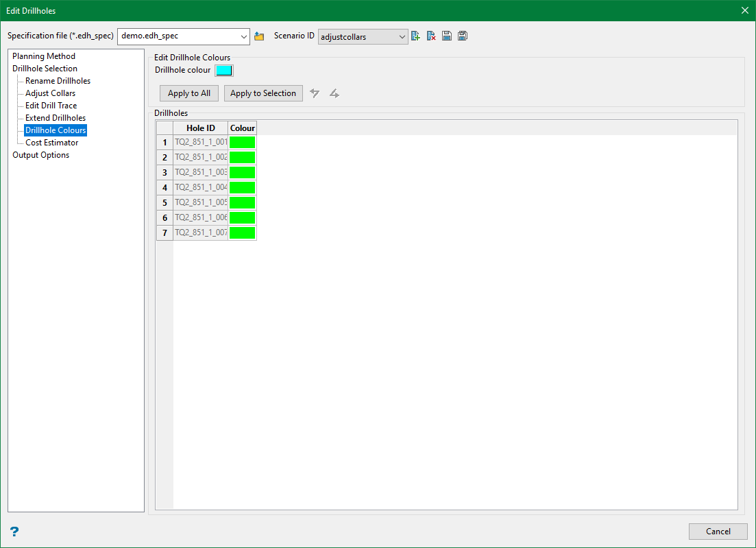Image resolution: width=756 pixels, height=548 pixels.
Task: Select row 5 header in Drillholes table
Action: tap(164, 202)
